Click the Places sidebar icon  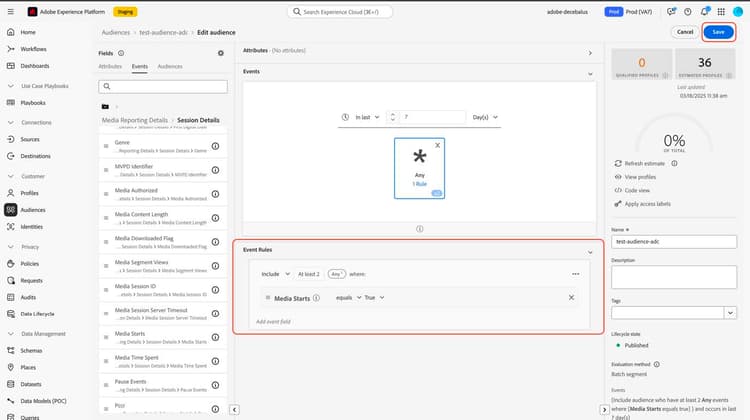click(11, 367)
